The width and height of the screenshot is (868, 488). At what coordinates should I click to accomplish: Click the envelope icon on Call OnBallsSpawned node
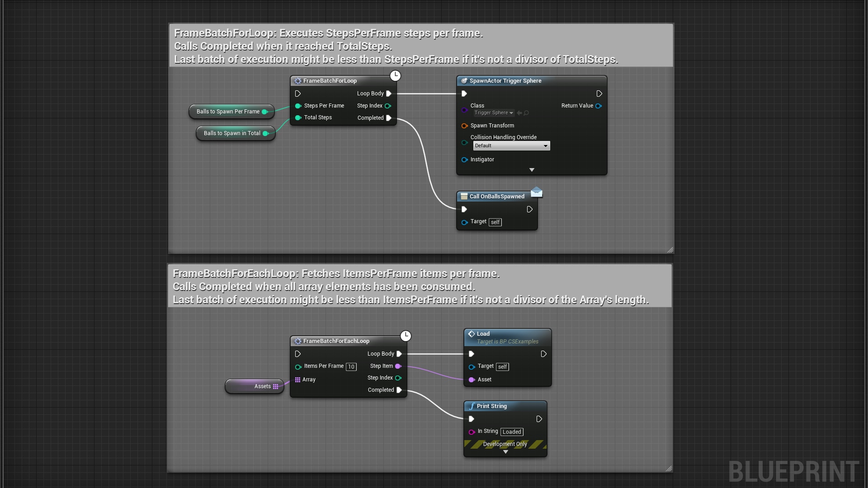coord(537,192)
